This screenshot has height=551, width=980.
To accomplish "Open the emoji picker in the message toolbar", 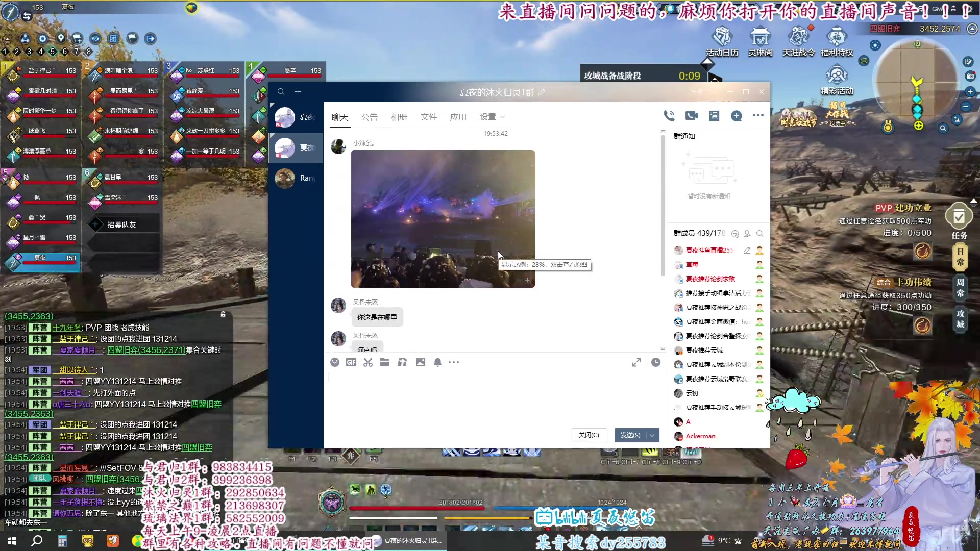I will [x=335, y=362].
